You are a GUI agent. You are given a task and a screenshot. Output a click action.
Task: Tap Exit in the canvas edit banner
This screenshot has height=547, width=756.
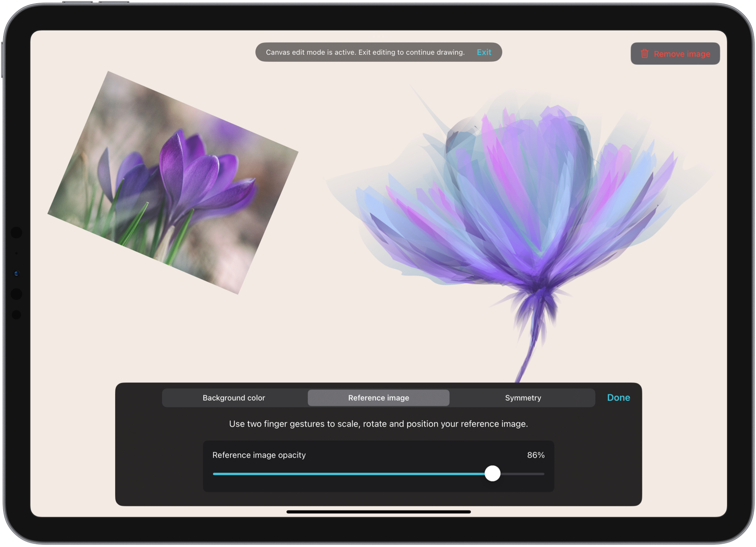[x=483, y=52]
